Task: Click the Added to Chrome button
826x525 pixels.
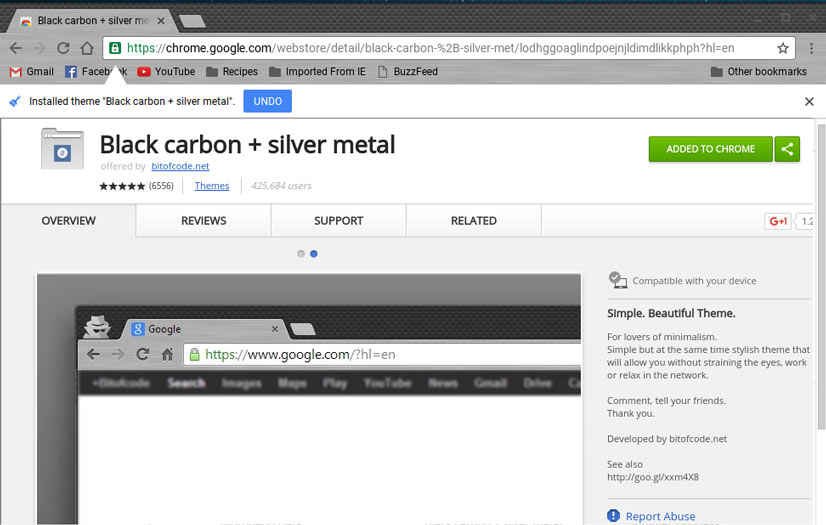Action: (x=711, y=149)
